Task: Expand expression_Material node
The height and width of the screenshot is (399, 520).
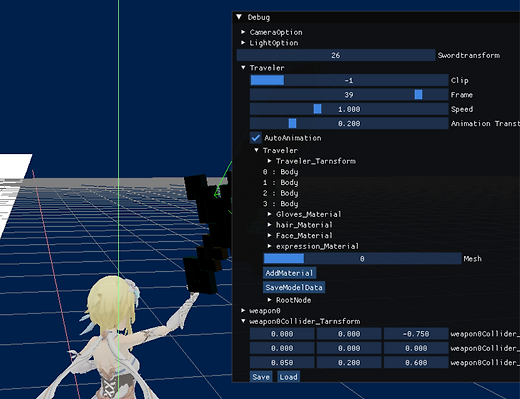Action: (x=269, y=246)
